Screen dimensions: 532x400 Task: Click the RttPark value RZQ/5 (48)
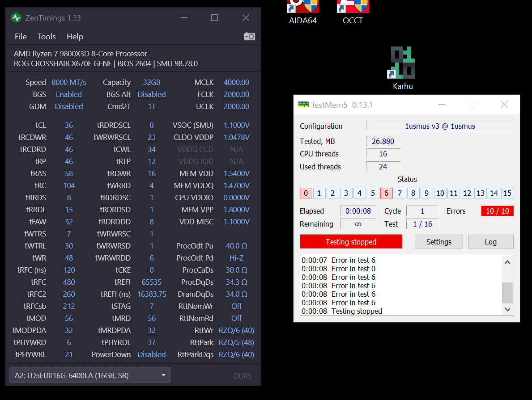(x=237, y=342)
